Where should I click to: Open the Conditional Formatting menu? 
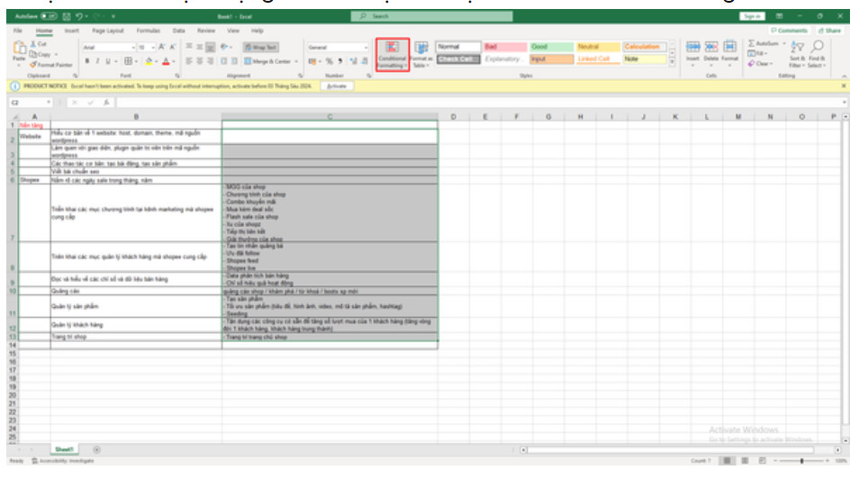click(392, 54)
